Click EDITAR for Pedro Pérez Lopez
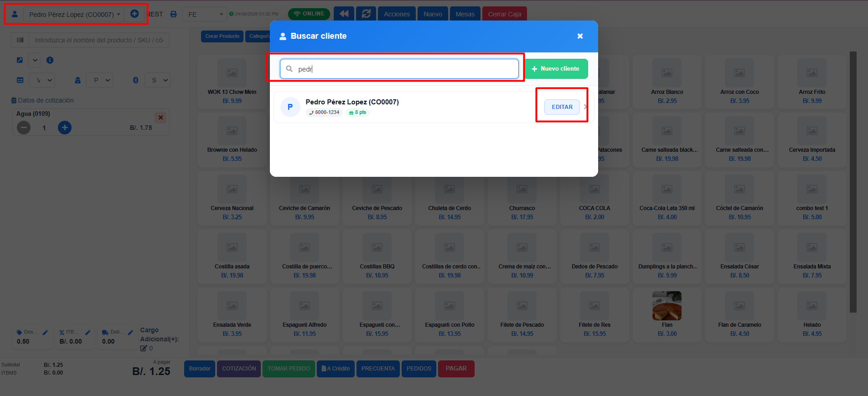Viewport: 868px width, 396px height. (562, 107)
